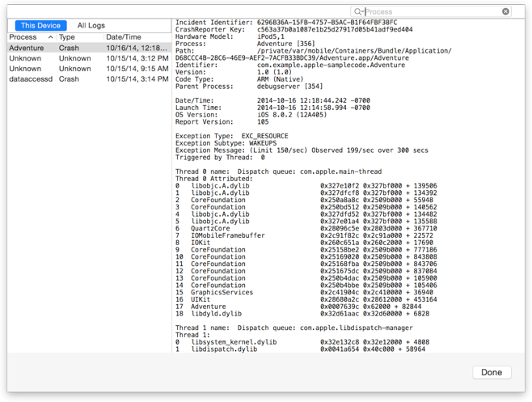Click the libdispatch.dylib frame
This screenshot has height=402, width=532.
click(x=300, y=349)
